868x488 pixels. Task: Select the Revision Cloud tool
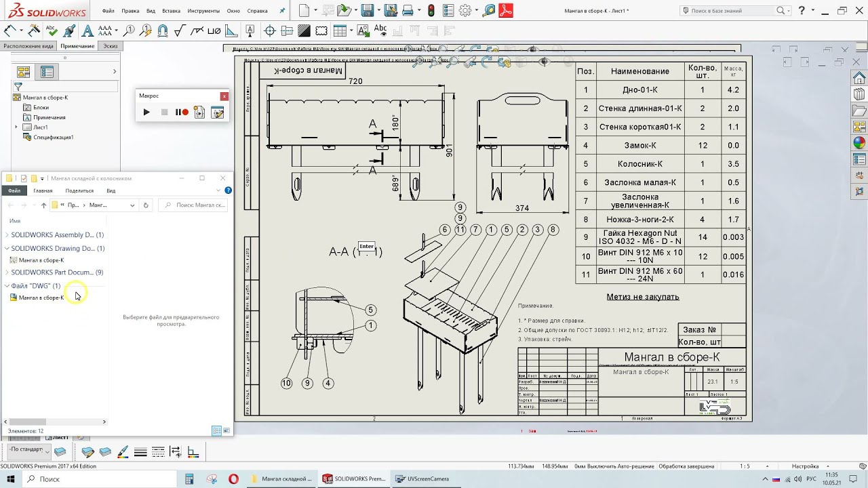[321, 30]
